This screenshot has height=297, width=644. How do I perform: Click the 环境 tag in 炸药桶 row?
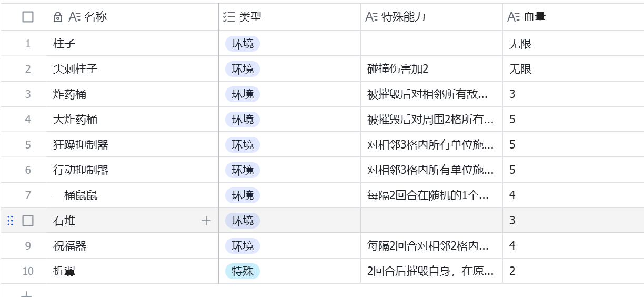click(x=243, y=94)
